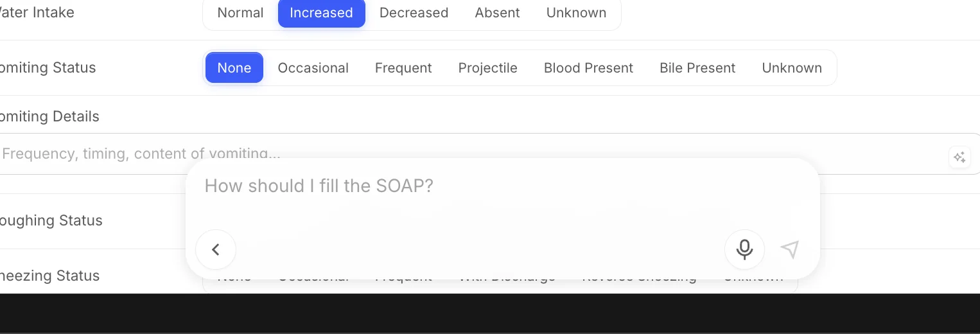This screenshot has width=980, height=334.
Task: Select Projectile vomiting option
Action: 487,67
